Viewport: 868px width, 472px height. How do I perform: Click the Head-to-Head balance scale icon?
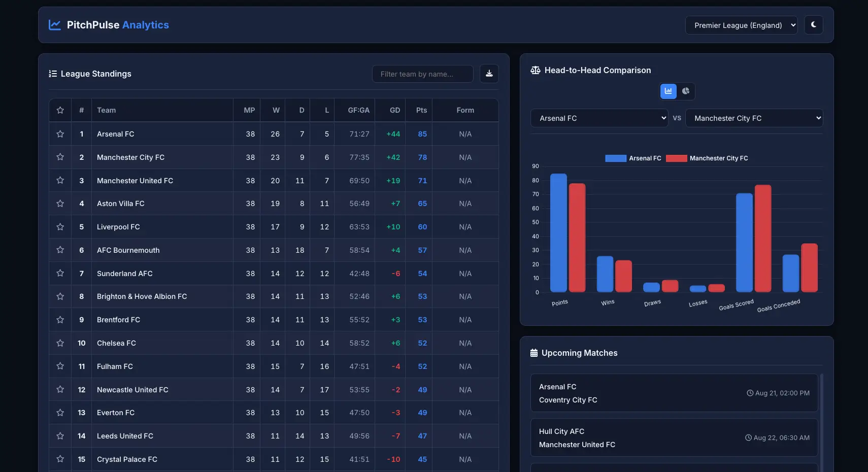[x=536, y=70]
